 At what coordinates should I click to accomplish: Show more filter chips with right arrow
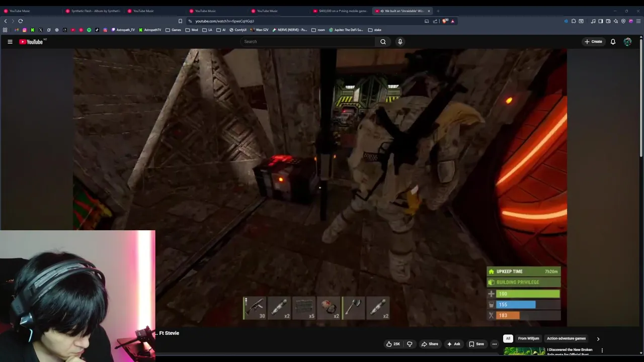pos(598,339)
